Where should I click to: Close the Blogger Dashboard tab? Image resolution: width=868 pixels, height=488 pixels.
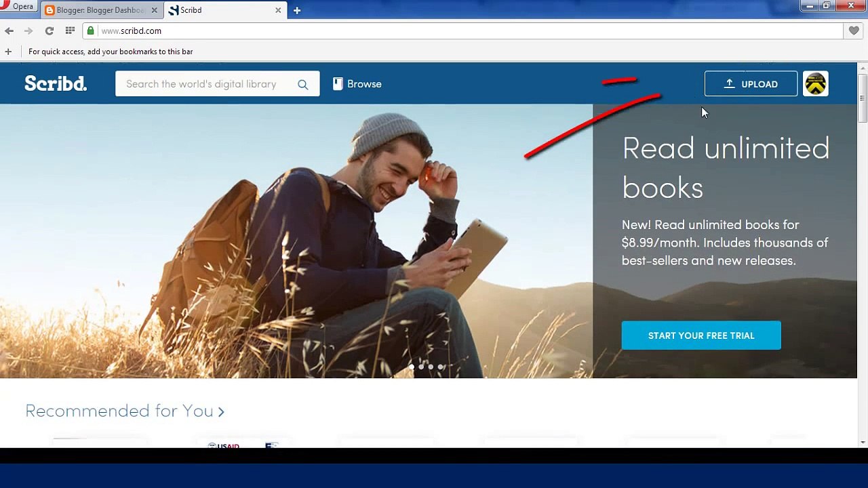(x=155, y=10)
